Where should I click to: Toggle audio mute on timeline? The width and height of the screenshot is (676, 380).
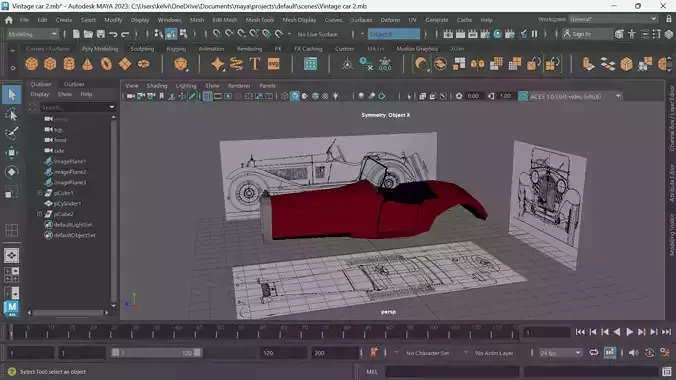click(x=633, y=353)
